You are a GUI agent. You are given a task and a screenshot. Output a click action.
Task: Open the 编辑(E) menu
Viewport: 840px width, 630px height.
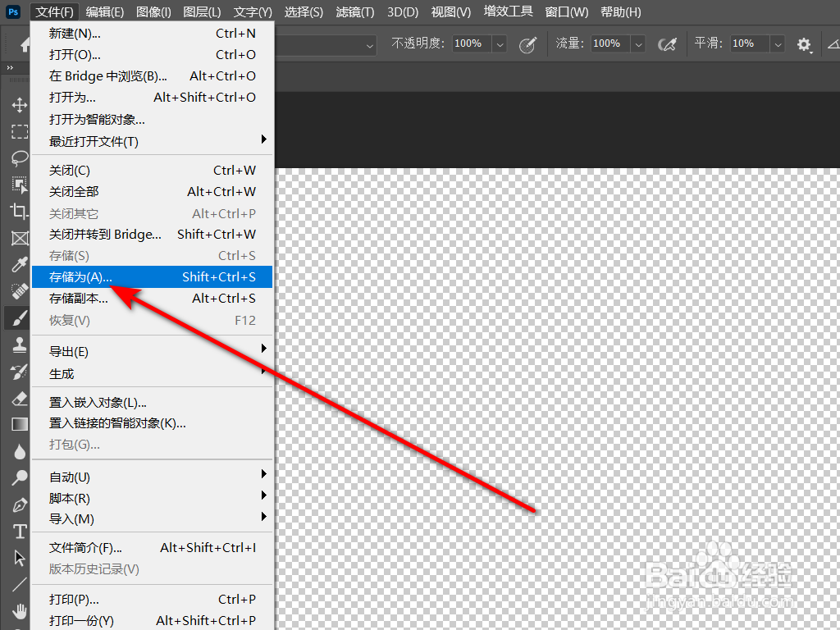click(x=104, y=11)
